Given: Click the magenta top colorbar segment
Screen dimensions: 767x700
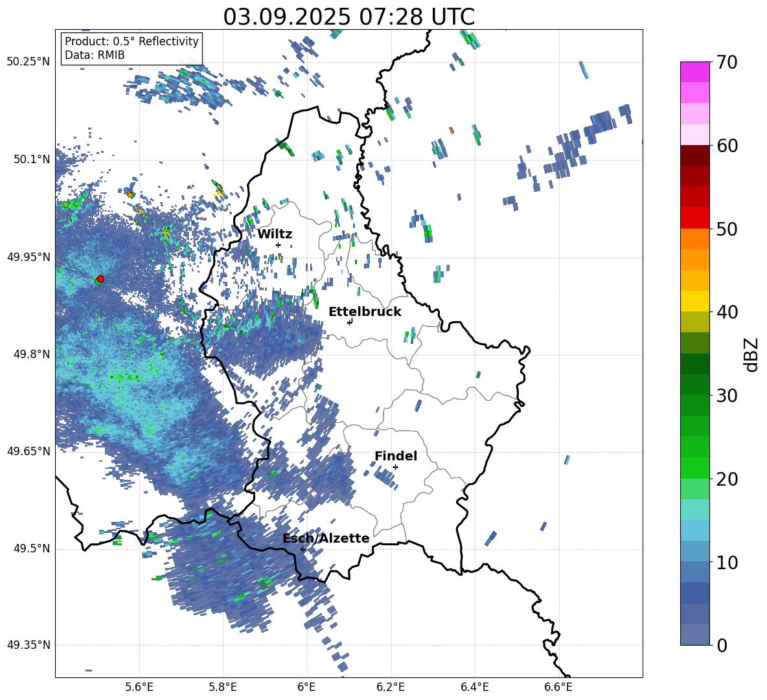Looking at the screenshot, I should click(x=694, y=72).
